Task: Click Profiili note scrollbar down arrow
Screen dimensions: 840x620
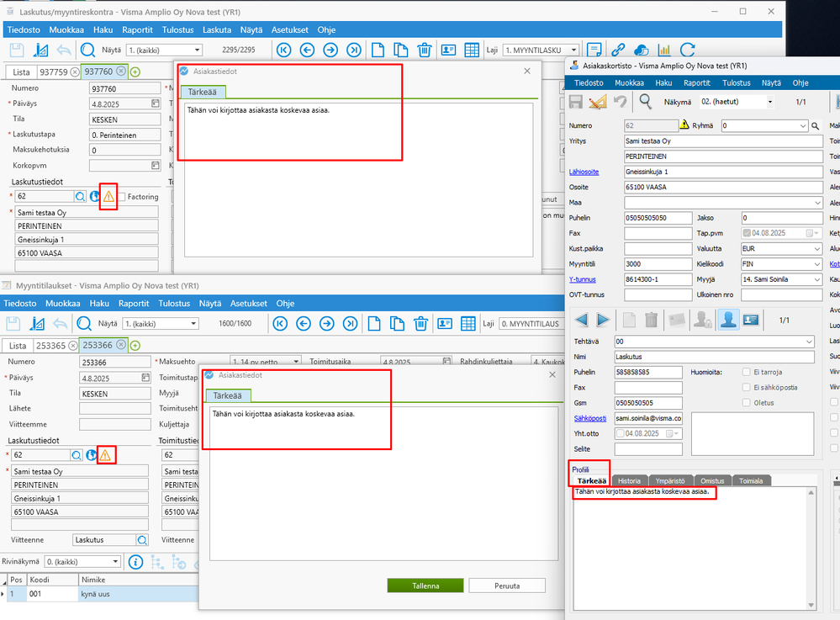Action: pos(811,605)
